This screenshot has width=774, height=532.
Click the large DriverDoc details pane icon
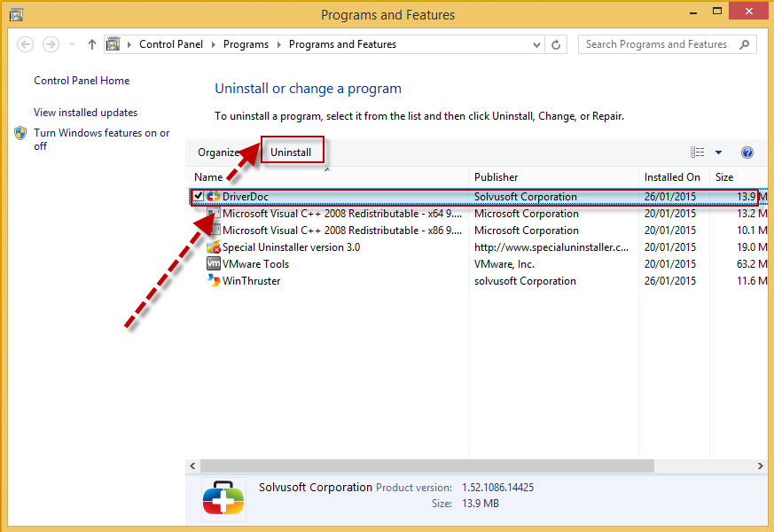point(223,499)
